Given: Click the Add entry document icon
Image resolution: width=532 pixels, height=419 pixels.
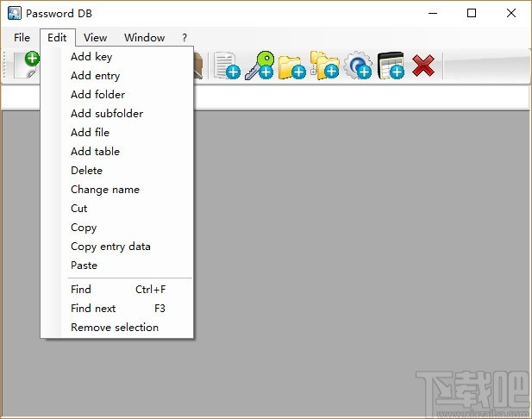Looking at the screenshot, I should 227,66.
